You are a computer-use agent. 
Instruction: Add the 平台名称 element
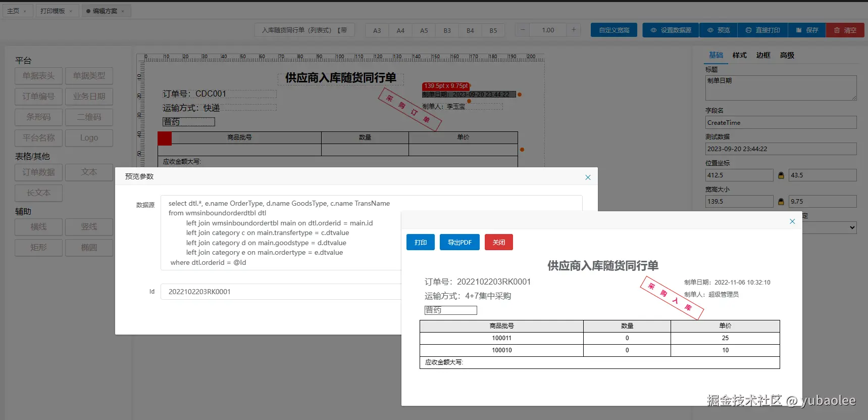click(38, 138)
